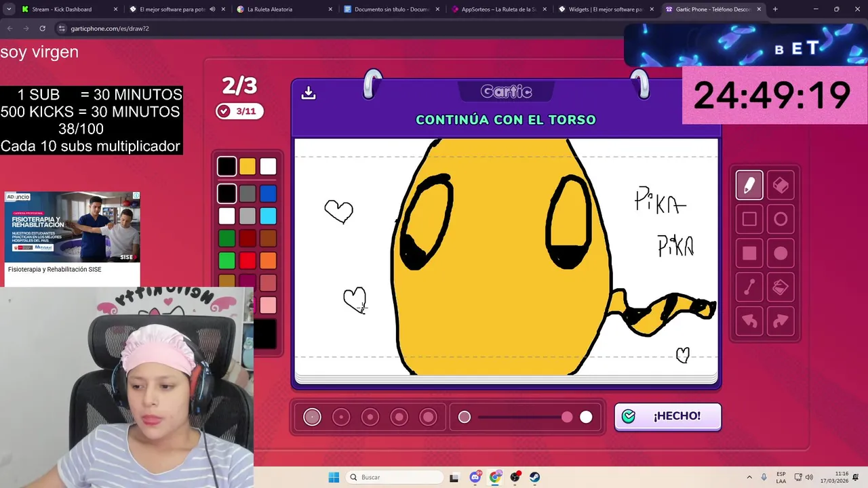Open Discord from the taskbar
The height and width of the screenshot is (488, 868).
click(475, 477)
